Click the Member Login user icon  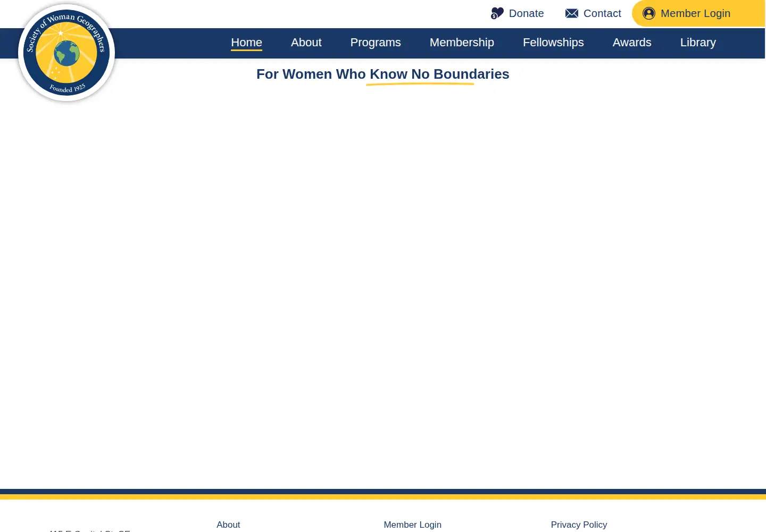pos(649,13)
